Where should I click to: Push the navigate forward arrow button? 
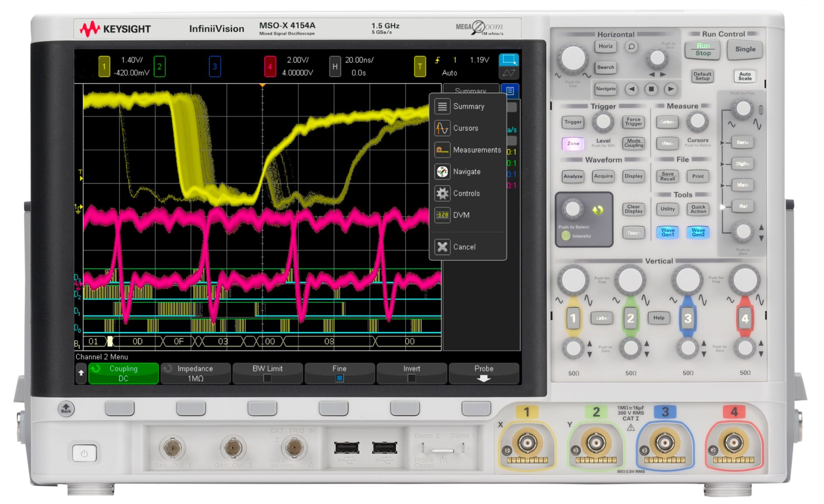click(670, 89)
